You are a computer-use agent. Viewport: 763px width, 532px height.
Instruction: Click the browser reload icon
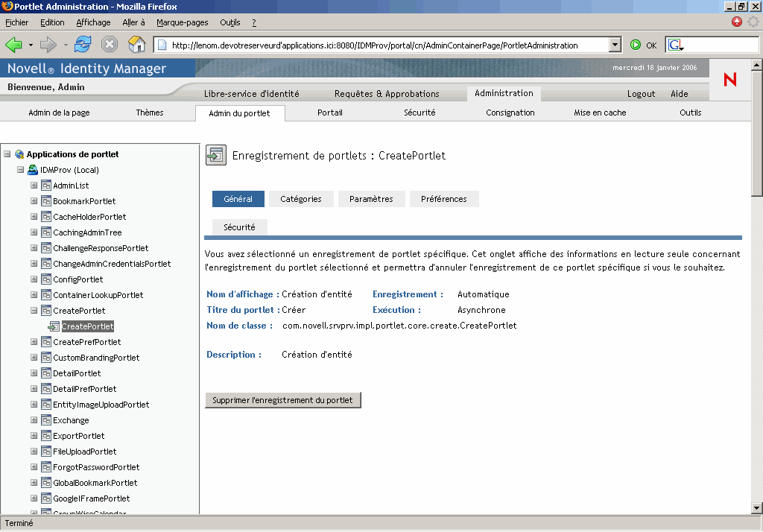[x=83, y=44]
